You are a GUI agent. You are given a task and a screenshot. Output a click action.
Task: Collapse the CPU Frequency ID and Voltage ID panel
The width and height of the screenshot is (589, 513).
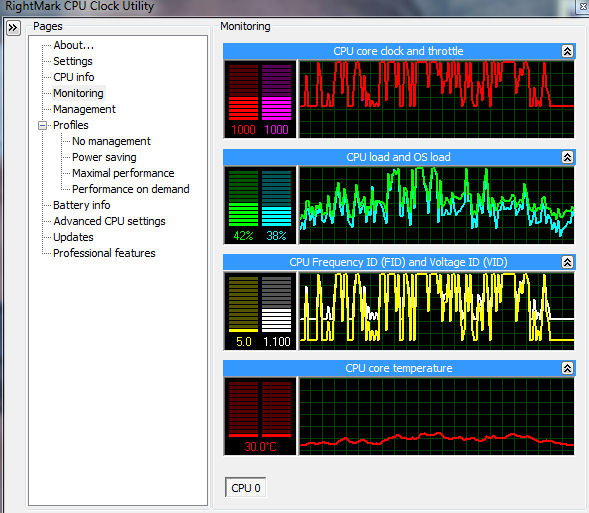(x=567, y=262)
